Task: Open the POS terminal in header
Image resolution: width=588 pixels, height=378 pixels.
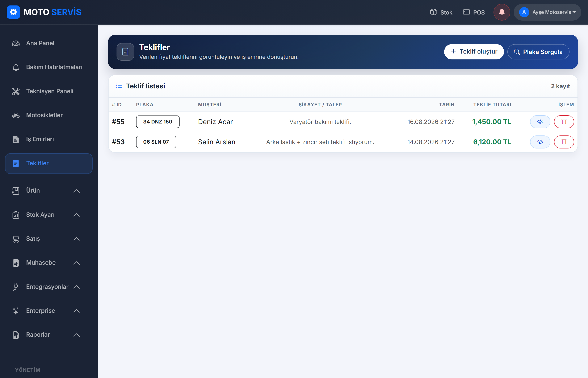Action: pos(474,12)
